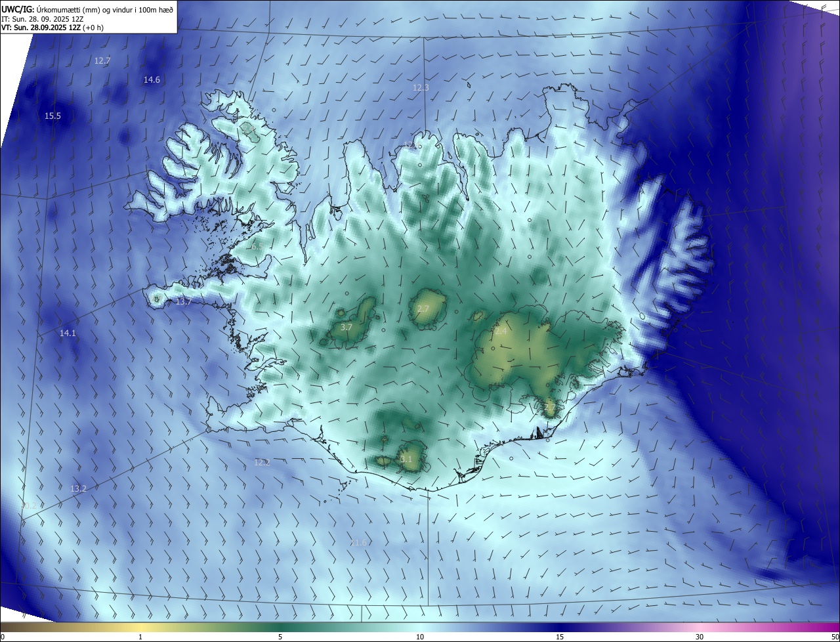Click the color scale tick labeled 50
The image size is (840, 642).
tap(835, 637)
